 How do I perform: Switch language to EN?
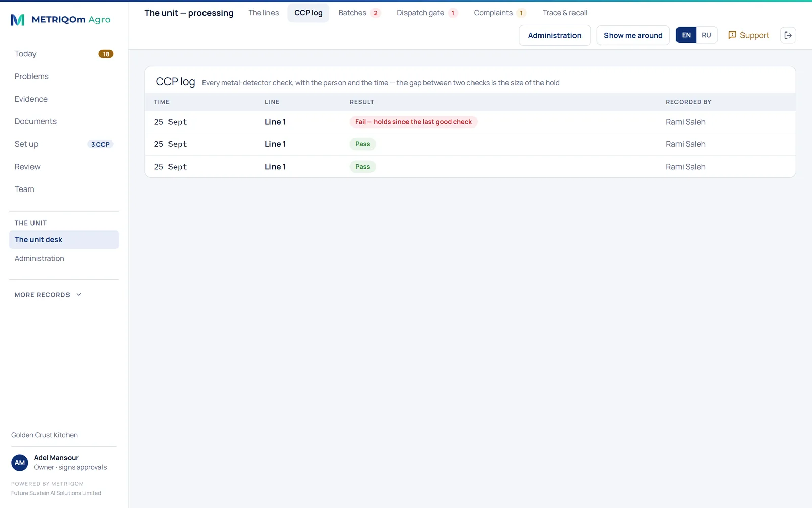pos(686,35)
